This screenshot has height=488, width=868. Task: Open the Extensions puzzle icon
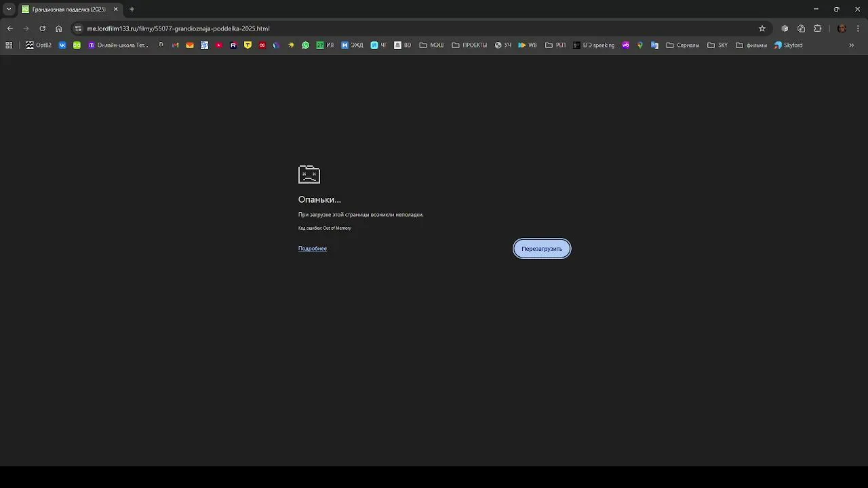point(817,28)
